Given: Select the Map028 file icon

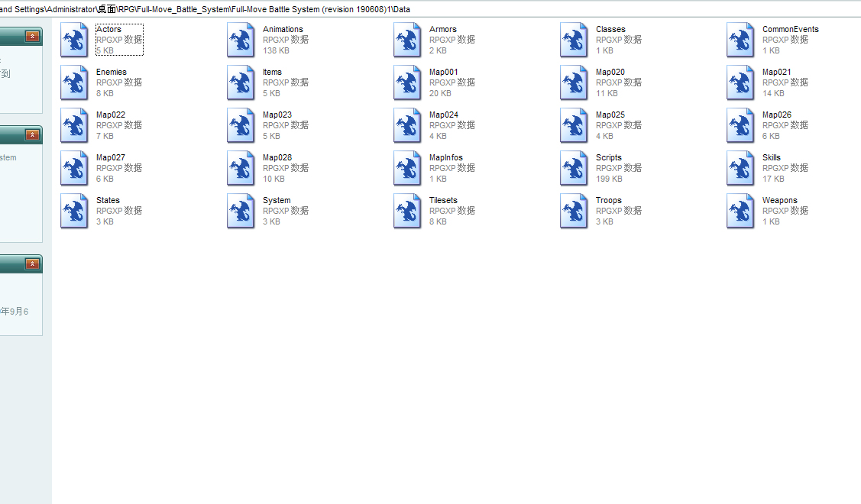Looking at the screenshot, I should coord(241,168).
